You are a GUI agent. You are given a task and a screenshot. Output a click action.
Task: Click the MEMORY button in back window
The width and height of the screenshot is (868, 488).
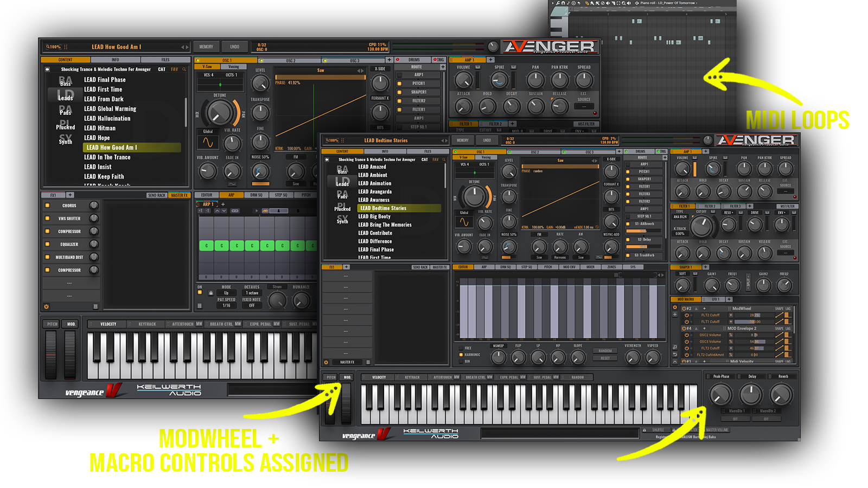pyautogui.click(x=206, y=47)
